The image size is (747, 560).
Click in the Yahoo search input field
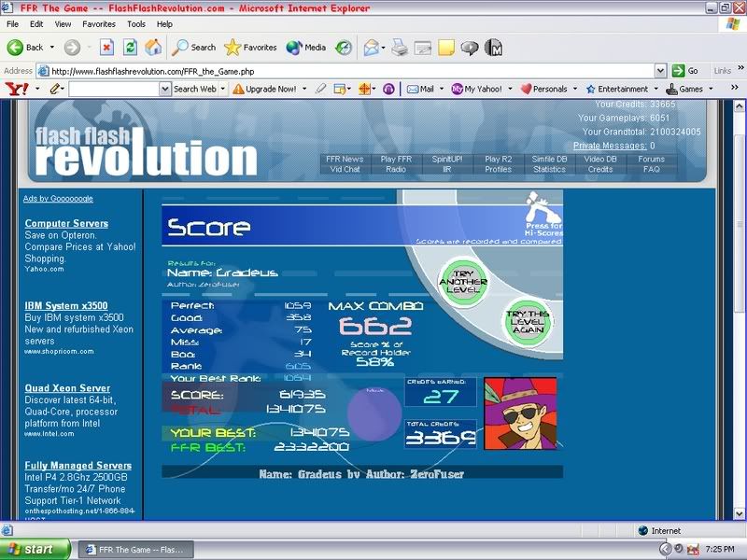(x=119, y=89)
